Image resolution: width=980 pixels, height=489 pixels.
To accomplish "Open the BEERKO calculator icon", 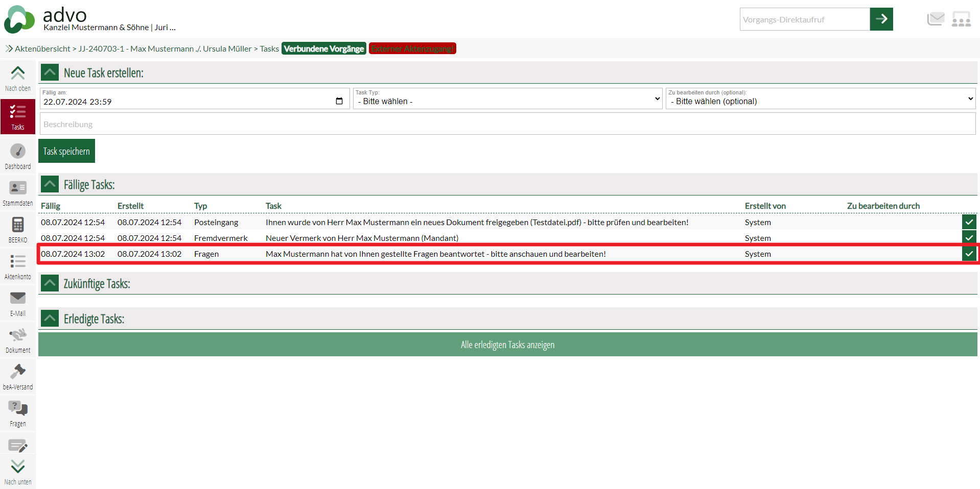I will 18,229.
